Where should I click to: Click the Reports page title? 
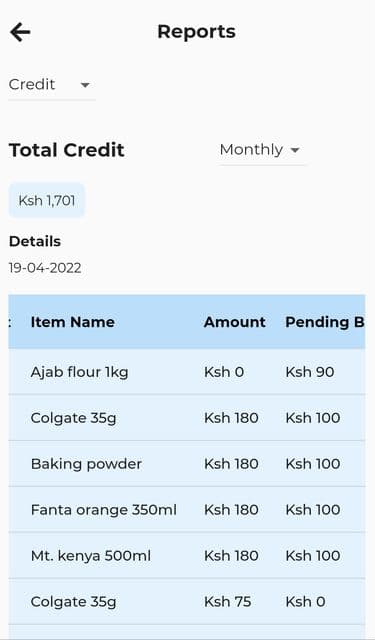coord(196,31)
